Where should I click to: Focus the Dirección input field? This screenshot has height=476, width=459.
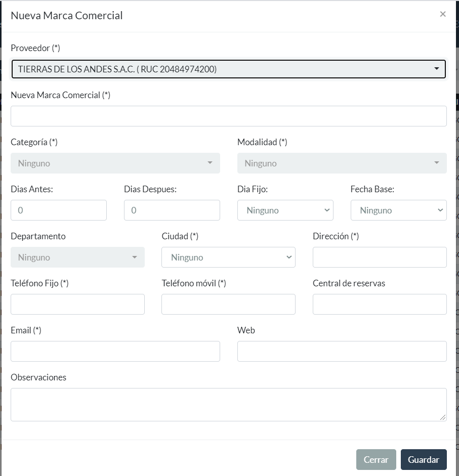pos(380,257)
